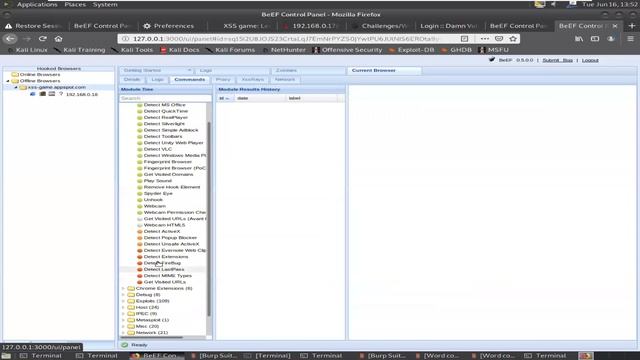Screen dimensions: 640x360
Task: Open the Getting Started tab
Action: pos(156,70)
